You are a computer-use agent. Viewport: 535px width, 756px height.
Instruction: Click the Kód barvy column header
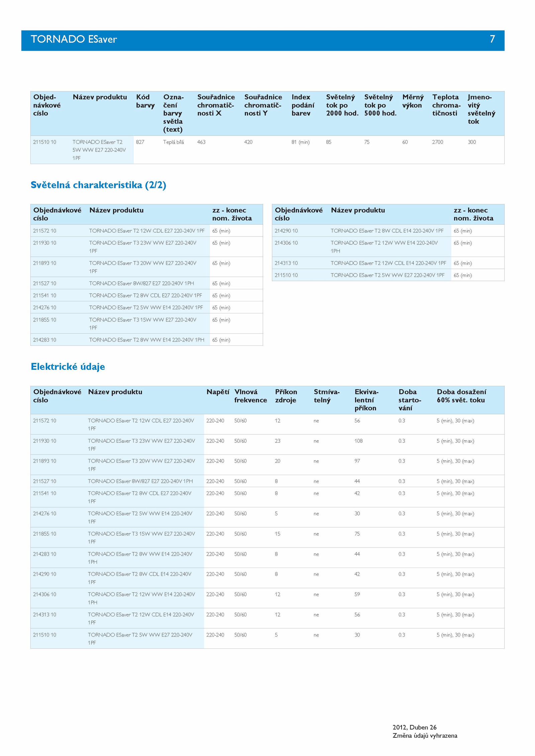pos(145,101)
